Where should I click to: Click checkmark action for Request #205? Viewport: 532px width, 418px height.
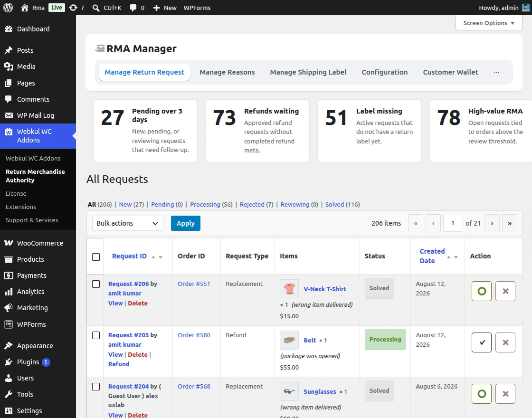click(482, 342)
